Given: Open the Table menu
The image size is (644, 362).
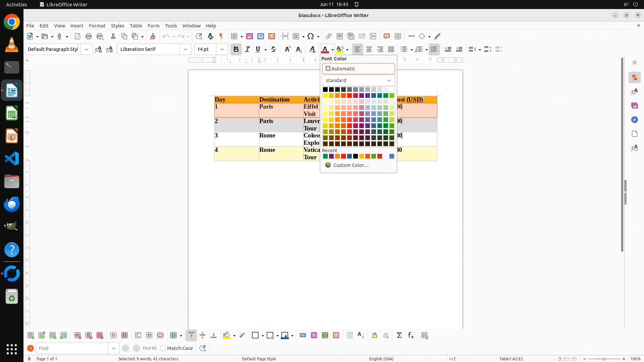Looking at the screenshot, I should [x=136, y=25].
